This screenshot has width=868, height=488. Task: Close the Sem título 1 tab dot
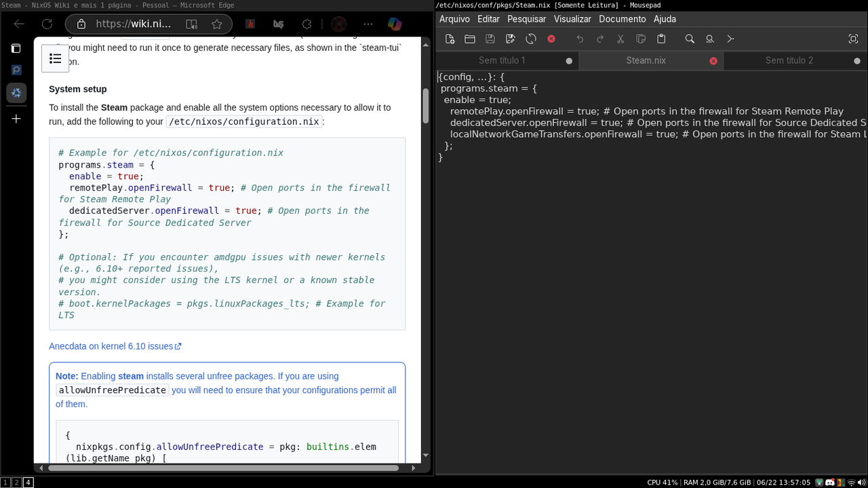pyautogui.click(x=569, y=60)
